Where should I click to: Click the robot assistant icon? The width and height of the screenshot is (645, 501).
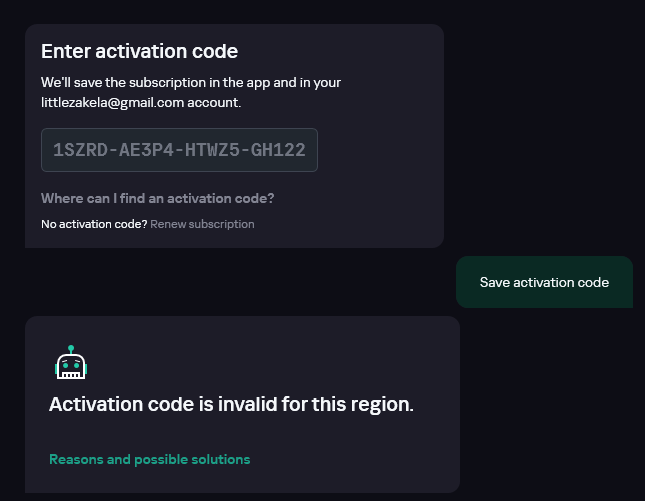(71, 362)
